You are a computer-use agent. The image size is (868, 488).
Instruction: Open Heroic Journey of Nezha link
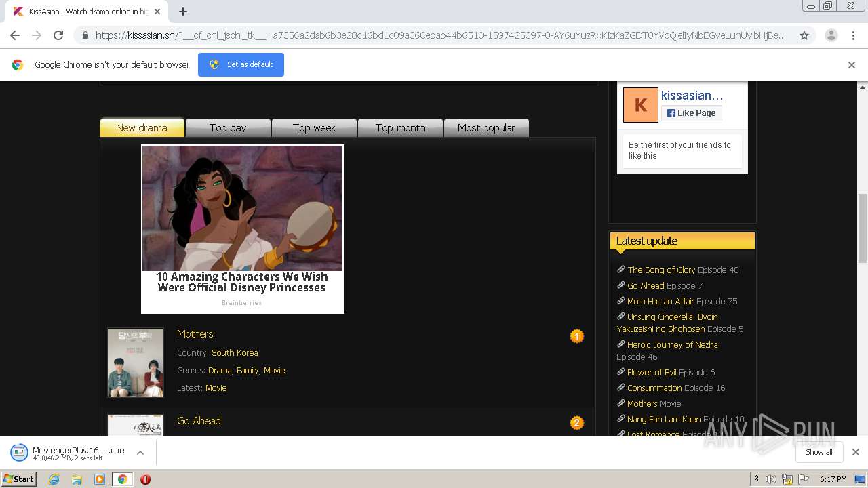(x=672, y=344)
